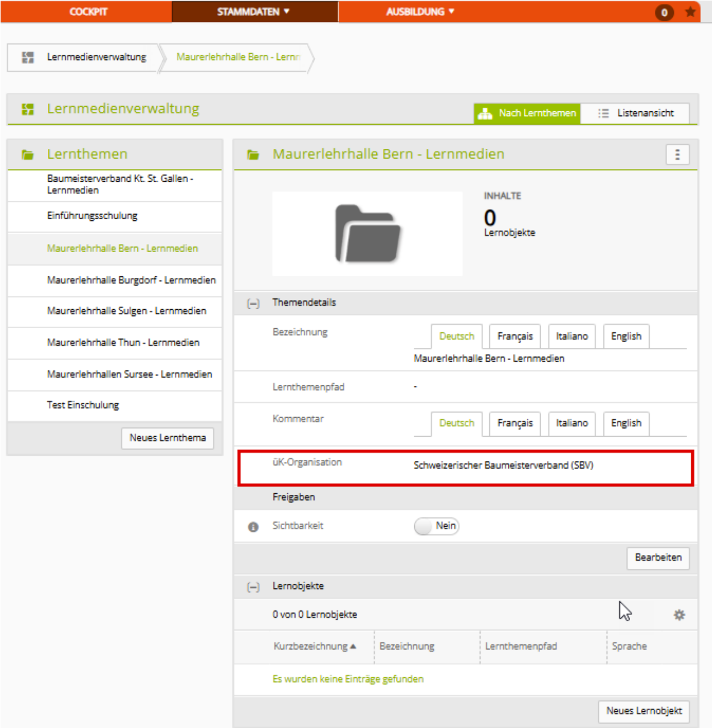Click the info icon beside Sichtbarkeit
Viewport: 712px width, 728px height.
pyautogui.click(x=253, y=527)
